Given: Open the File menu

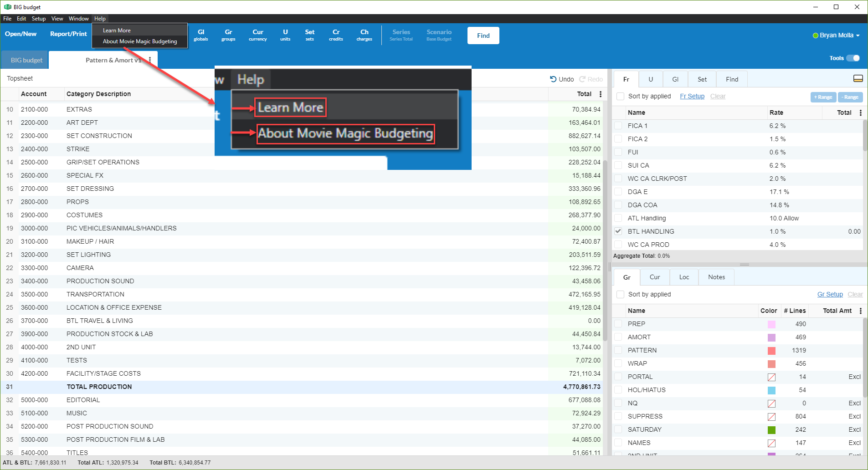Looking at the screenshot, I should coord(7,19).
